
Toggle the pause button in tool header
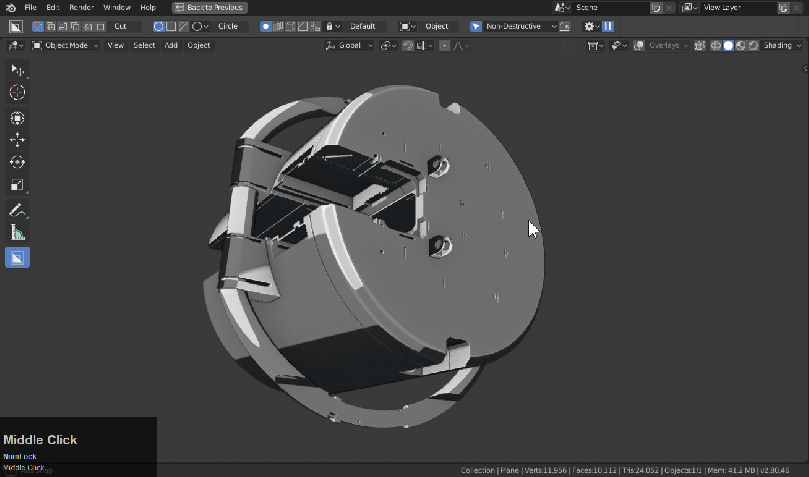point(608,26)
